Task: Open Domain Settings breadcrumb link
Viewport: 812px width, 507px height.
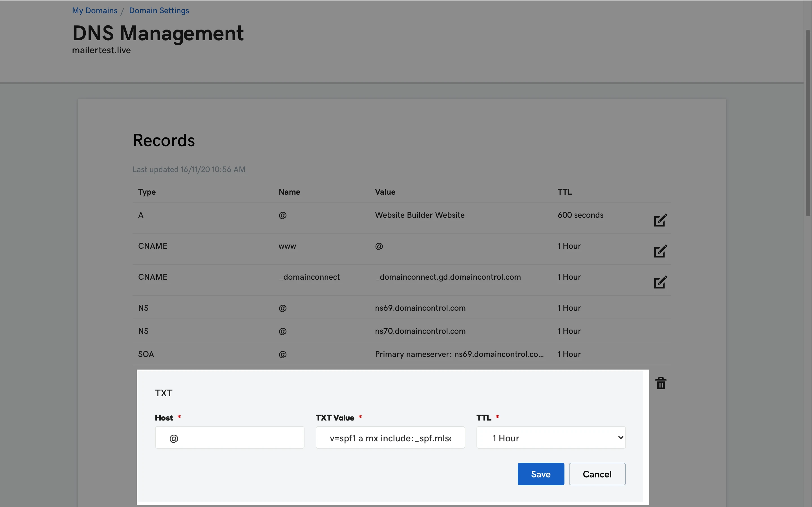Action: click(159, 10)
